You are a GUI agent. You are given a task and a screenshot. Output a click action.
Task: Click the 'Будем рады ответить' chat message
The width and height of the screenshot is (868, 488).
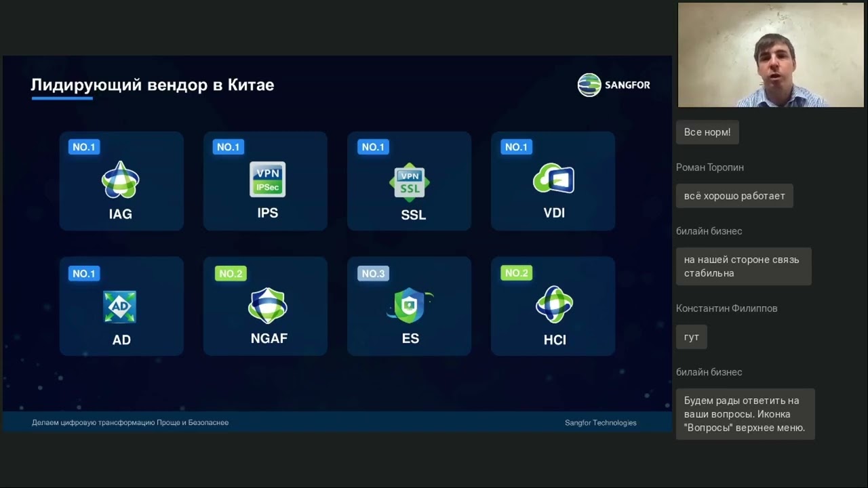[745, 414]
